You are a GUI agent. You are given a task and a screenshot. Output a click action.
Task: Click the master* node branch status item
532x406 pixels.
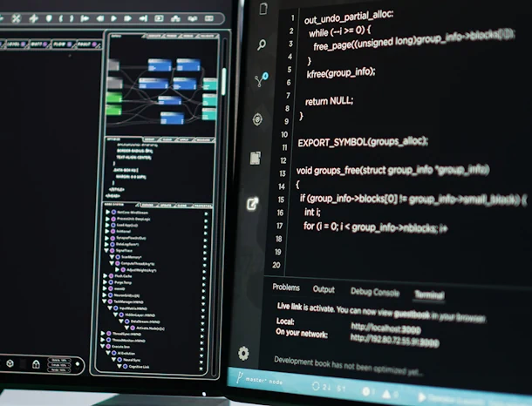coord(260,380)
